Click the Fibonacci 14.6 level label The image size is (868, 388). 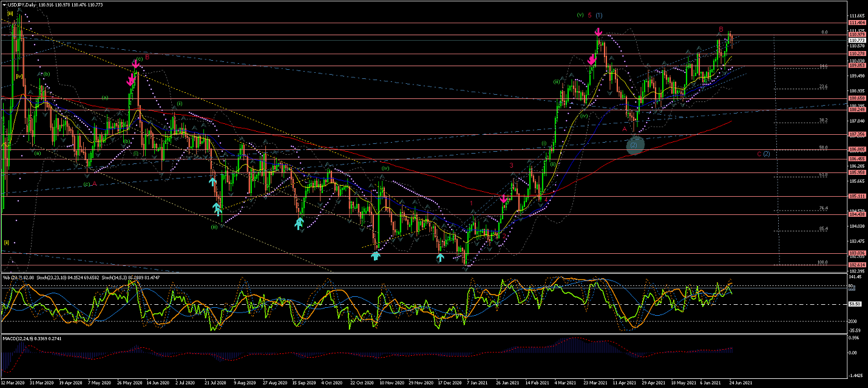coord(823,66)
